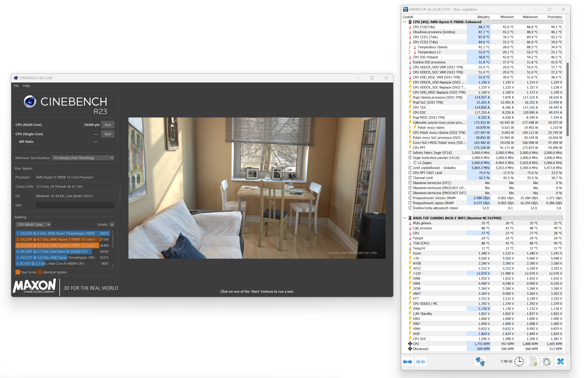Start the CPU (Multi Core) test
The height and width of the screenshot is (378, 588).
click(x=108, y=125)
